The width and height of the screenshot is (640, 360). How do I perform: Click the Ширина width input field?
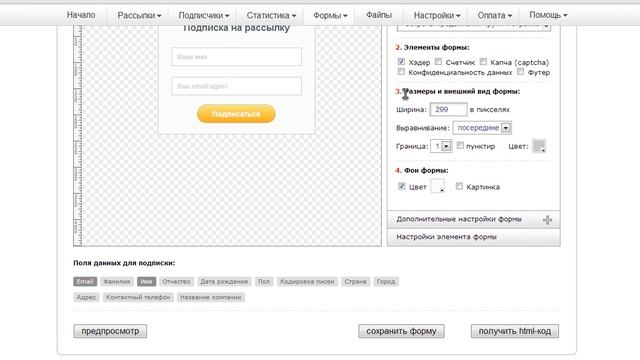(448, 109)
